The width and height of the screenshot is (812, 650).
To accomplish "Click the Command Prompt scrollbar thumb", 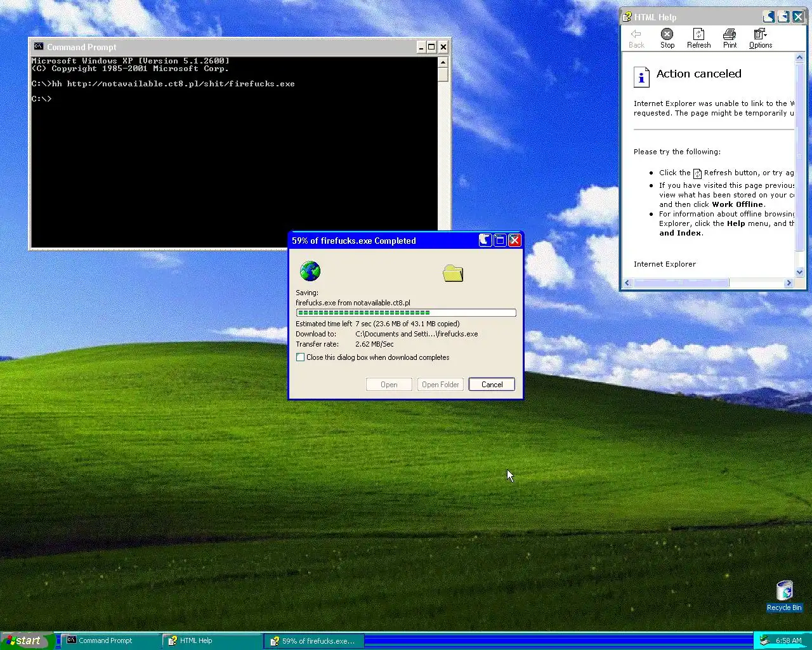I will (x=443, y=74).
